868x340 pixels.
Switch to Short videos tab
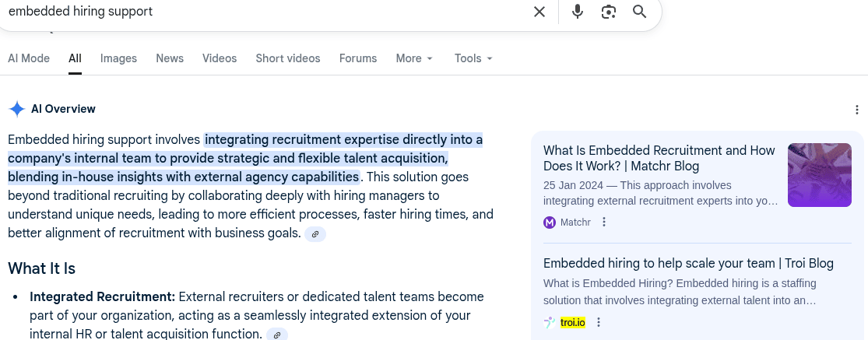coord(288,58)
